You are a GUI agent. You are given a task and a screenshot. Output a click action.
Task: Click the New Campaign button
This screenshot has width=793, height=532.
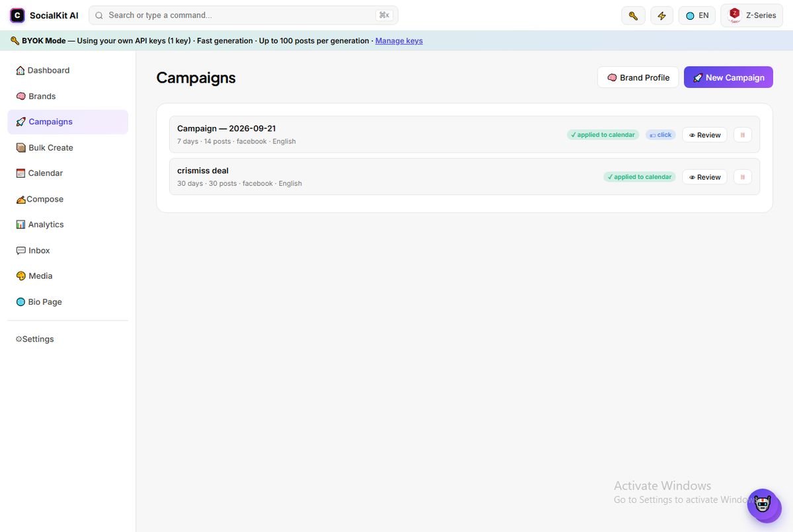tap(728, 77)
